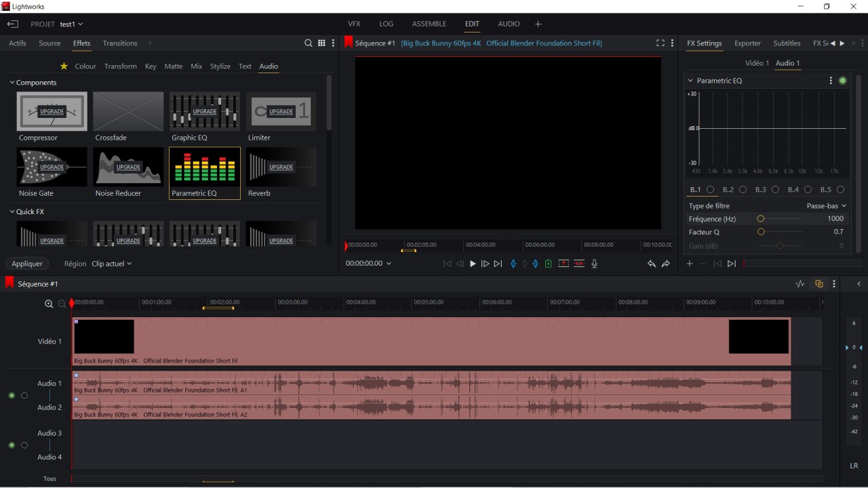Image resolution: width=868 pixels, height=488 pixels.
Task: Toggle green enable dot for Audio 3/4 tracks
Action: (x=12, y=445)
